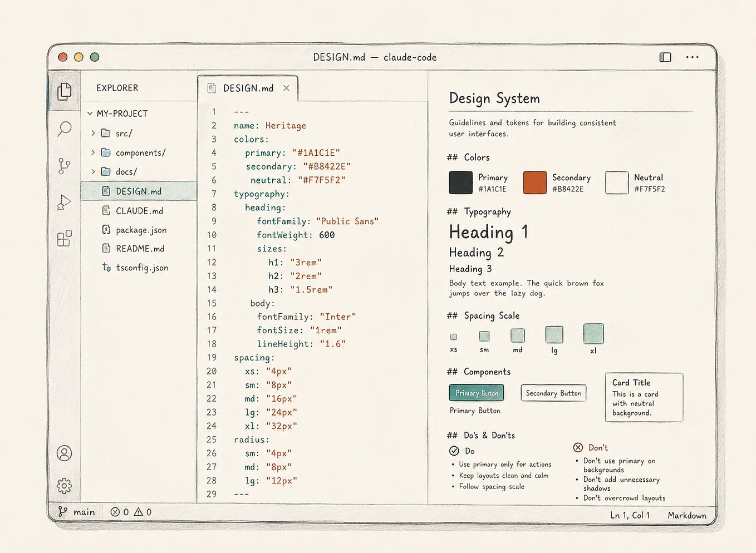
Task: Click the Secondary Button in the preview
Action: tap(553, 393)
